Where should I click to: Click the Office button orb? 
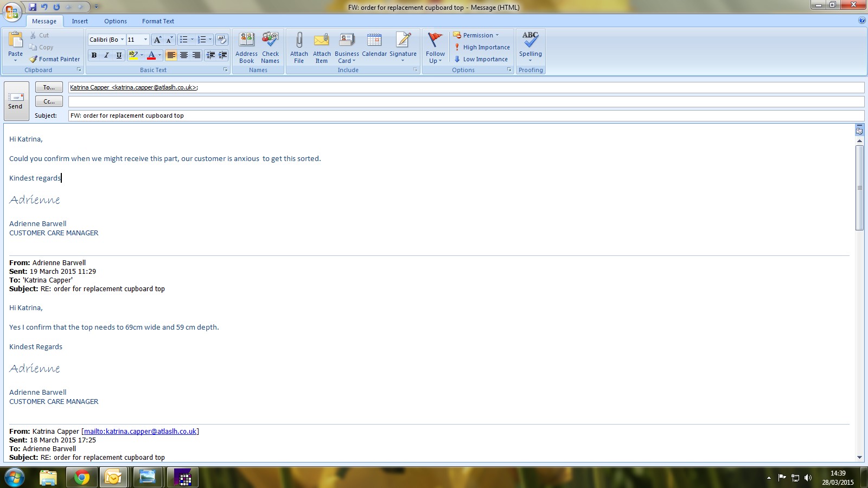click(x=12, y=11)
